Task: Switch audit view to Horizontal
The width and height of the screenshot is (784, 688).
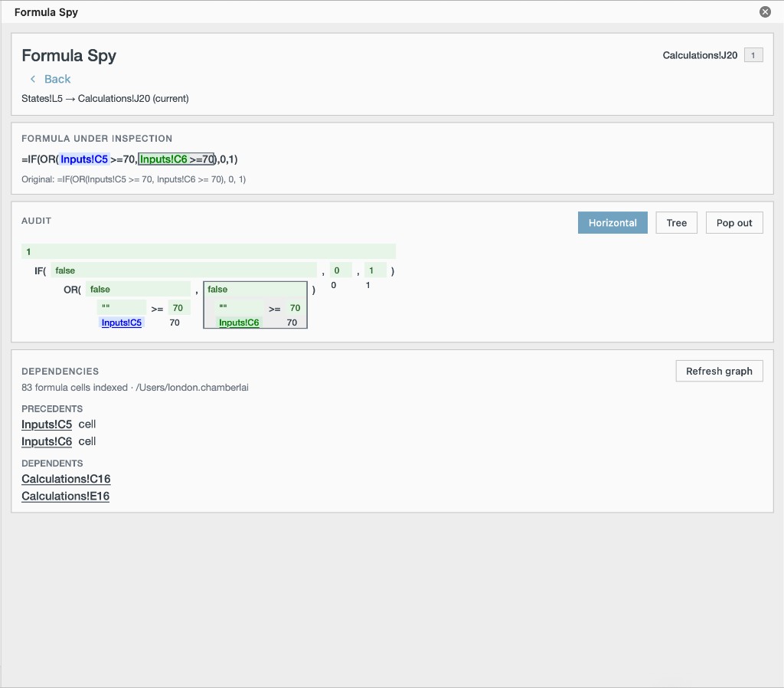Action: click(x=612, y=223)
